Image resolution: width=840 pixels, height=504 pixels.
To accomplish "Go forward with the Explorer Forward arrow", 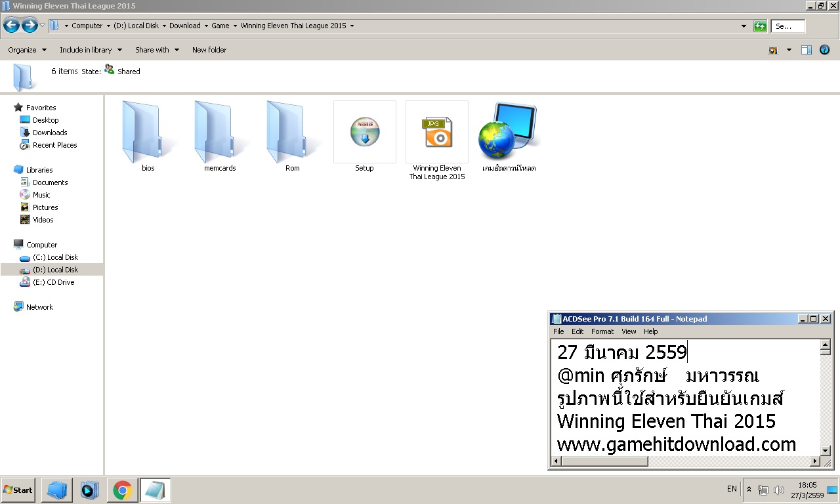I will pyautogui.click(x=30, y=26).
